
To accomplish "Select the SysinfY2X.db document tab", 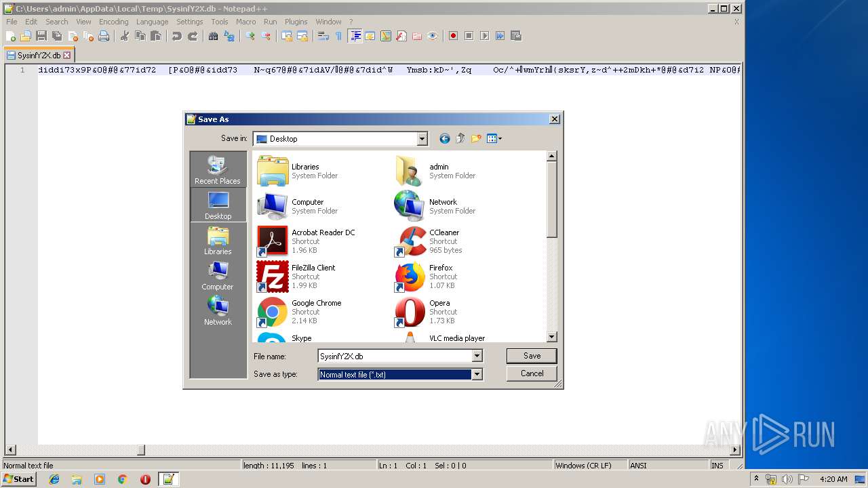I will pos(39,56).
